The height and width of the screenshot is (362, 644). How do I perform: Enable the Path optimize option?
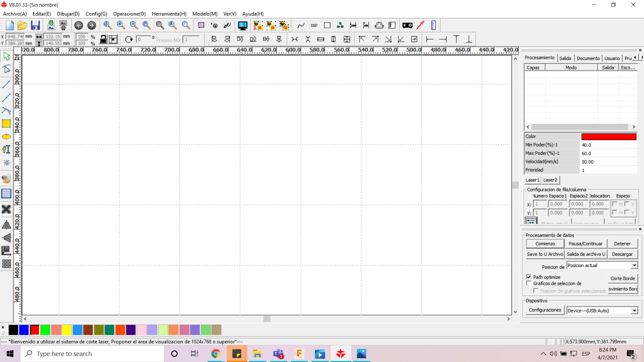(529, 277)
